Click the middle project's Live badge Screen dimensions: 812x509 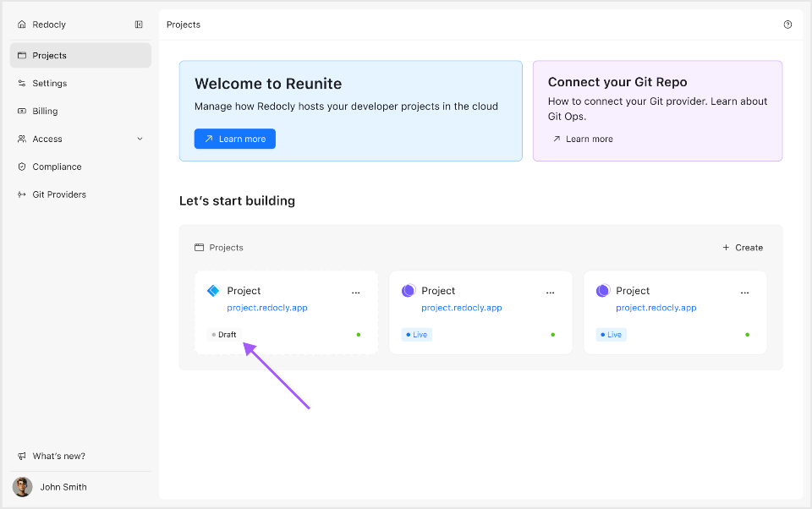pyautogui.click(x=417, y=335)
